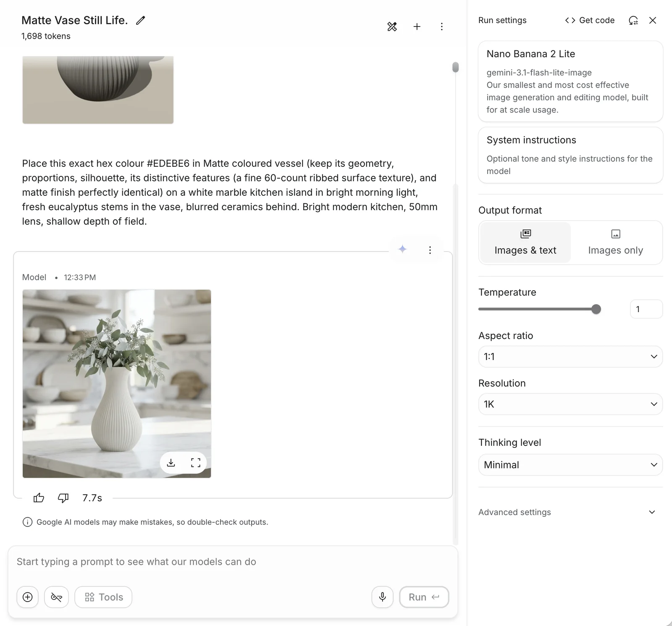Image resolution: width=672 pixels, height=626 pixels.
Task: Add attachment with plus circle button
Action: (28, 597)
